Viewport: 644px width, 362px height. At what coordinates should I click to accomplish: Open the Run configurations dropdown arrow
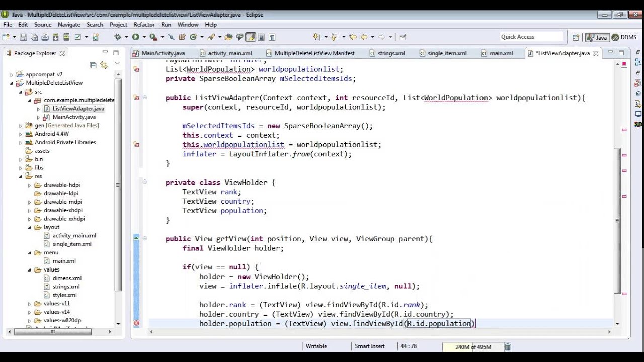[x=143, y=37]
